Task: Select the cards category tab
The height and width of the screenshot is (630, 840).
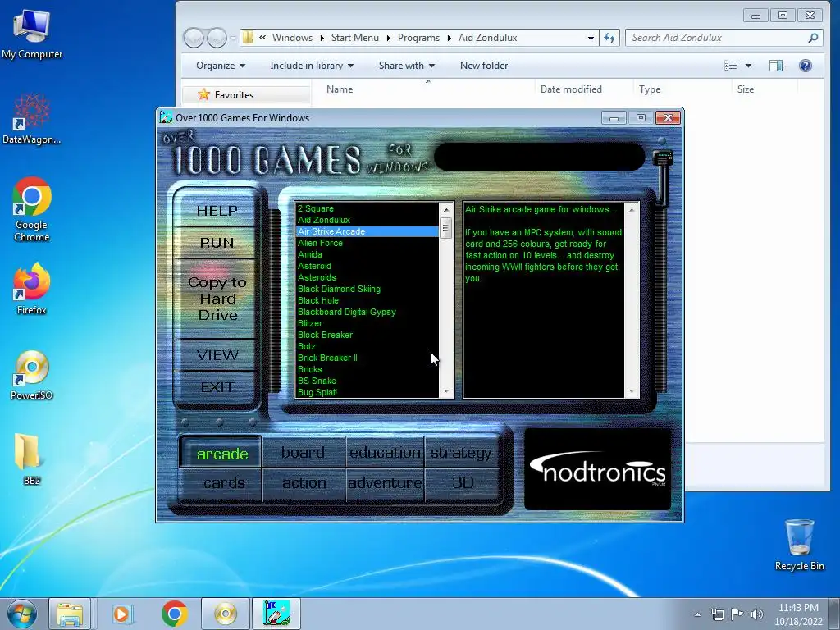Action: pyautogui.click(x=224, y=483)
